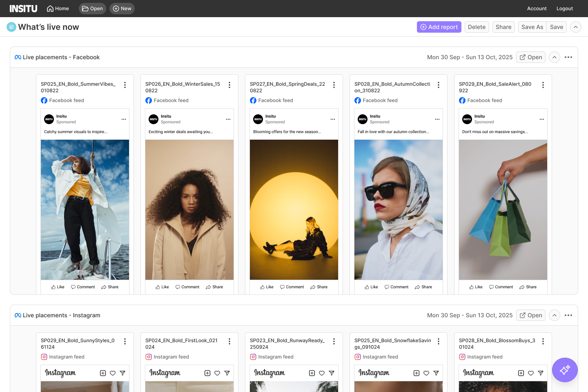Open the kebab menu for SP025_EN_Bold_SummerVibes

[125, 85]
